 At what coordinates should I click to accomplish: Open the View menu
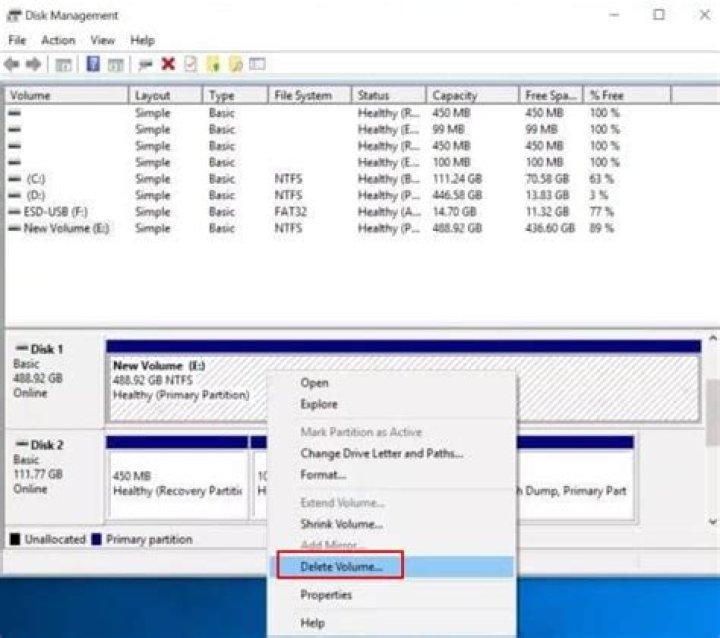point(102,40)
